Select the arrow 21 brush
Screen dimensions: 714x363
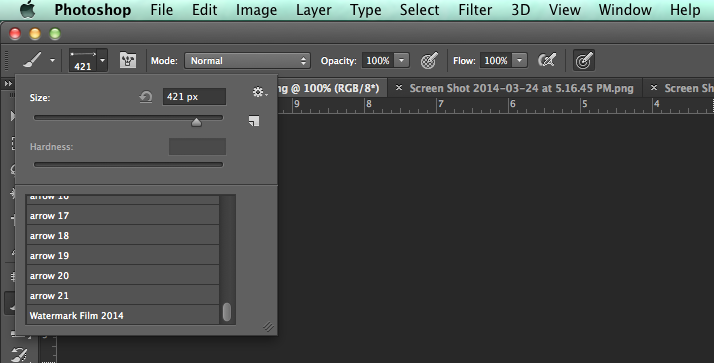pyautogui.click(x=123, y=296)
